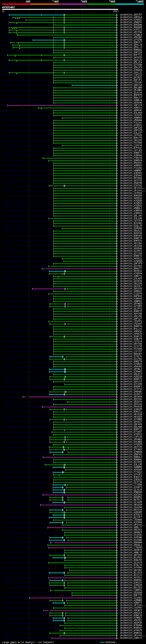Open the UniRef100_B9YRX2 hit

coord(131,271)
